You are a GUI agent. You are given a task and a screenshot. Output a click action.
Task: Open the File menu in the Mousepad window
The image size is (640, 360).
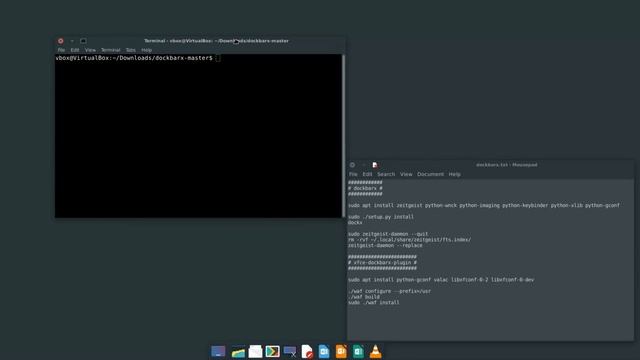353,174
